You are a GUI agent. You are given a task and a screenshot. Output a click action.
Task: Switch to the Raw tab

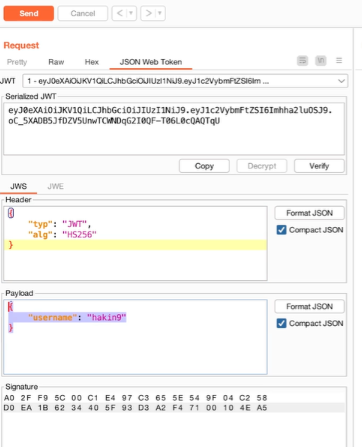[56, 62]
